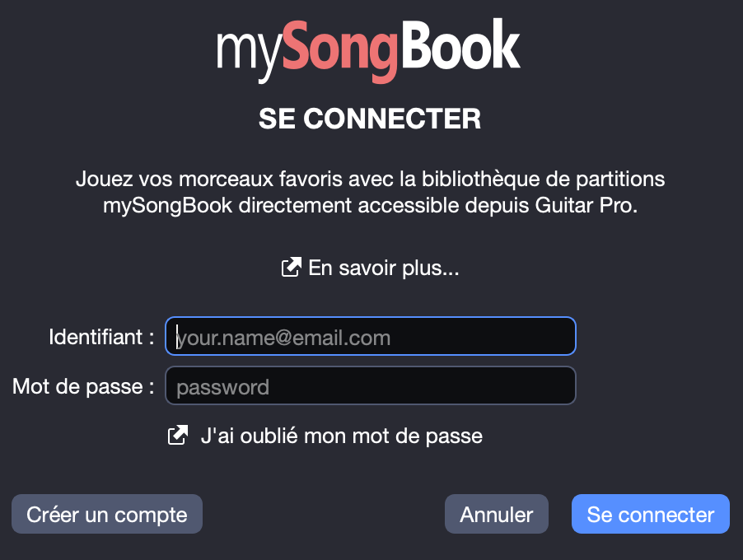Click the Créer un compte button
Screen dimensions: 743x560
[x=107, y=514]
